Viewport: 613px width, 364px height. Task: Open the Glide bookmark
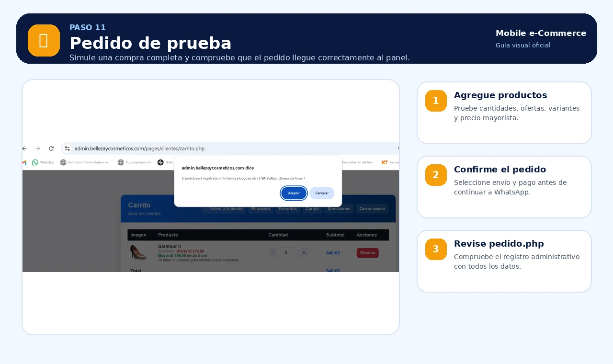(x=165, y=162)
